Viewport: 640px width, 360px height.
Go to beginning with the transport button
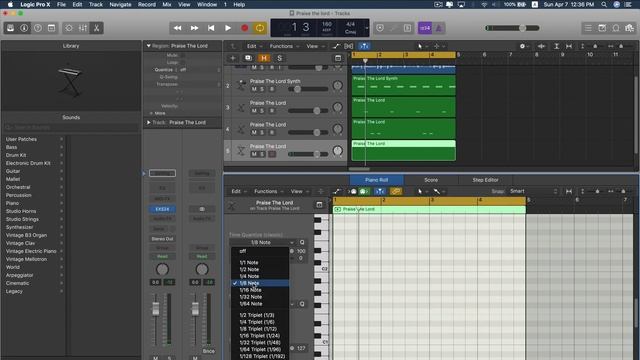[x=211, y=28]
